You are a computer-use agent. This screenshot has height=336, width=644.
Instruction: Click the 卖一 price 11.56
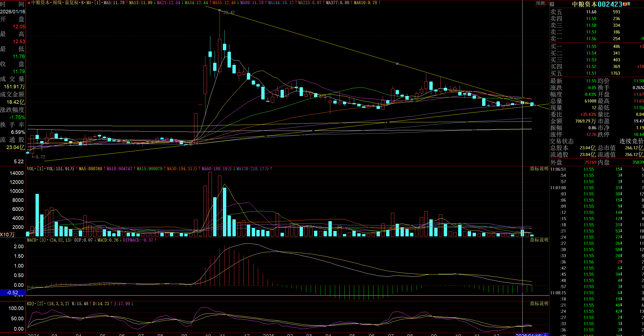591,39
